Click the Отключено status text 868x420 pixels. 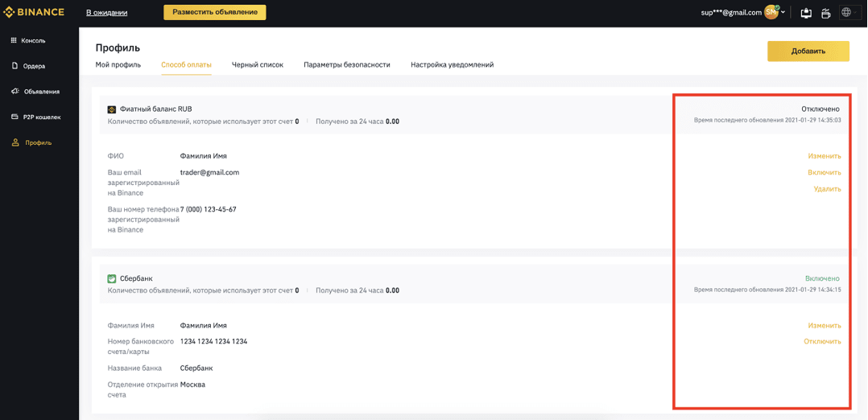click(820, 109)
